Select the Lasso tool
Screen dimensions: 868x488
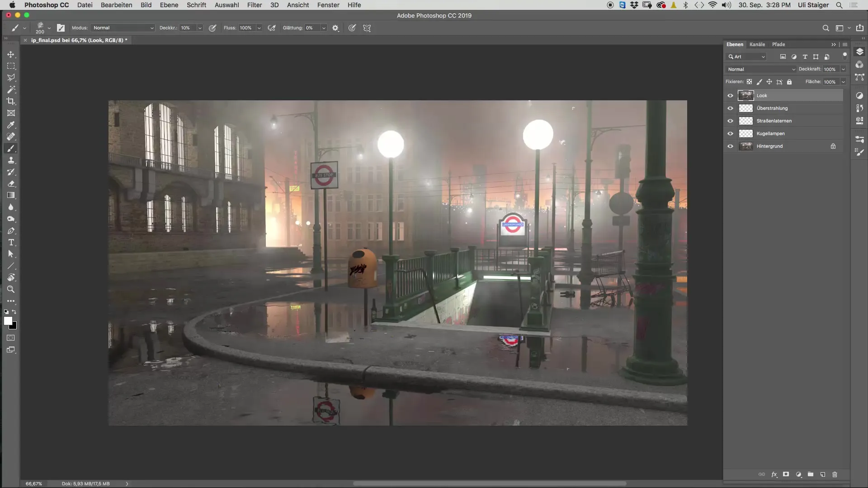click(11, 78)
